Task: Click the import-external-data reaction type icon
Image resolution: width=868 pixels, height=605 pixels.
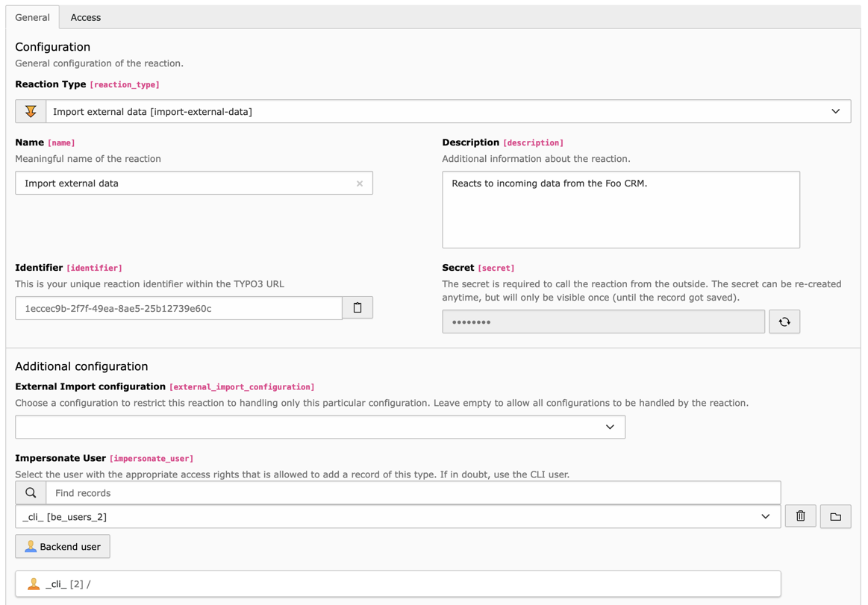Action: click(31, 112)
